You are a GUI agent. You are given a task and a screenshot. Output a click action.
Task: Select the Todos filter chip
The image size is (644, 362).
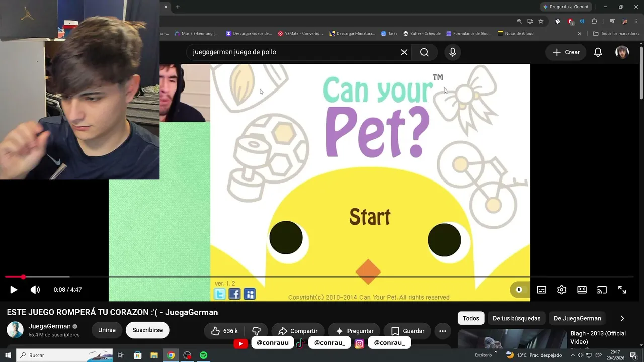(471, 318)
